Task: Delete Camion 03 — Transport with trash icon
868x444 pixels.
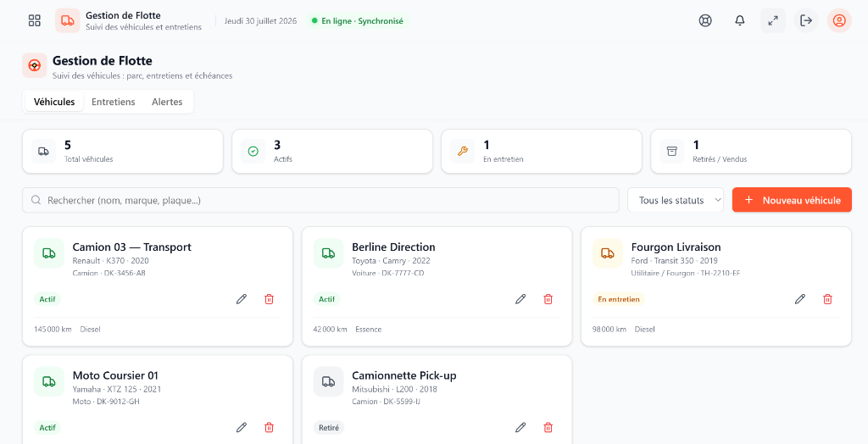Action: click(269, 299)
